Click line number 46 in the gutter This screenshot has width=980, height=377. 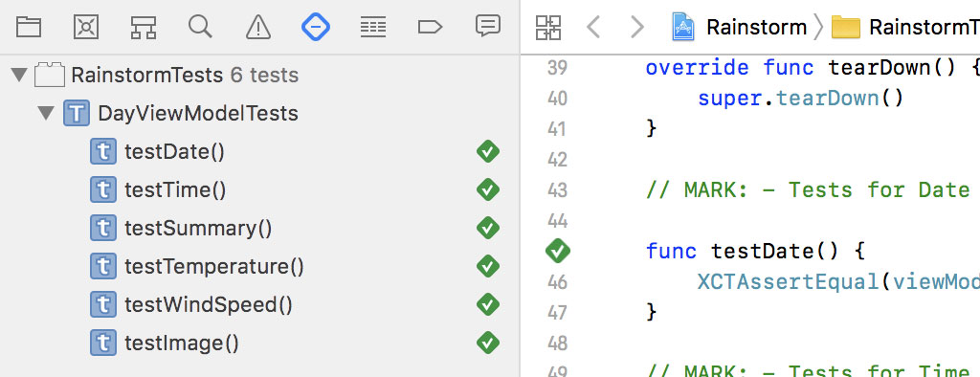tap(557, 281)
